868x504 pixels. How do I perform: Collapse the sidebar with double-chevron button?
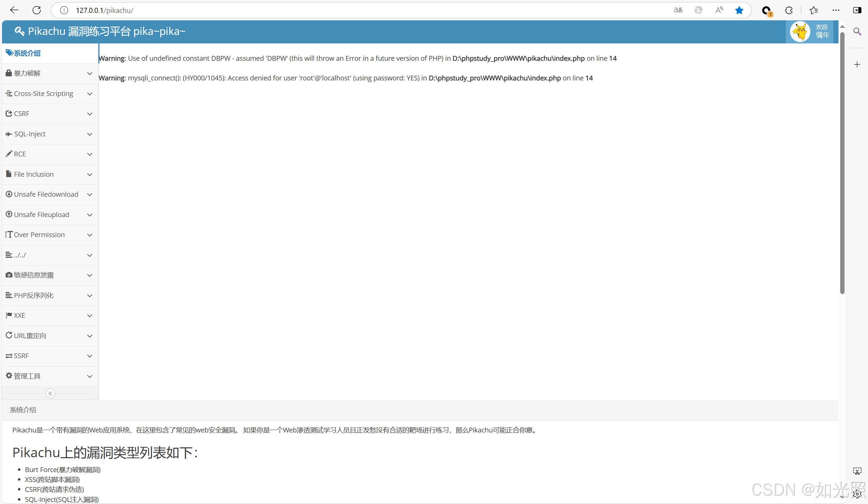50,393
